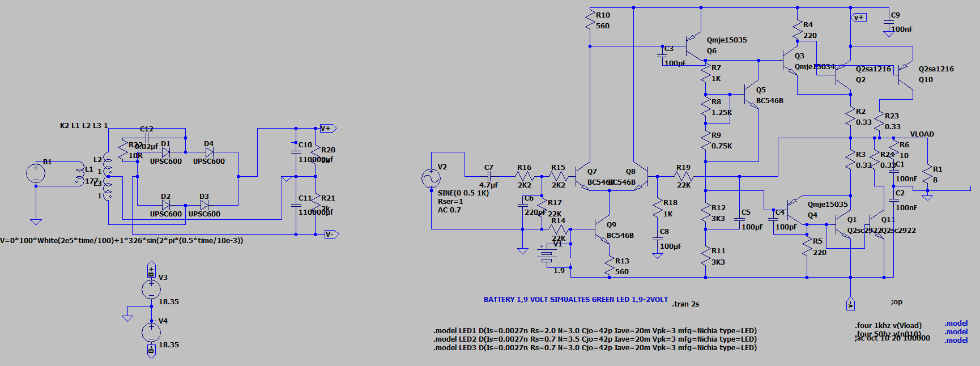Select the V3 18.35 volt source symbol

151,290
